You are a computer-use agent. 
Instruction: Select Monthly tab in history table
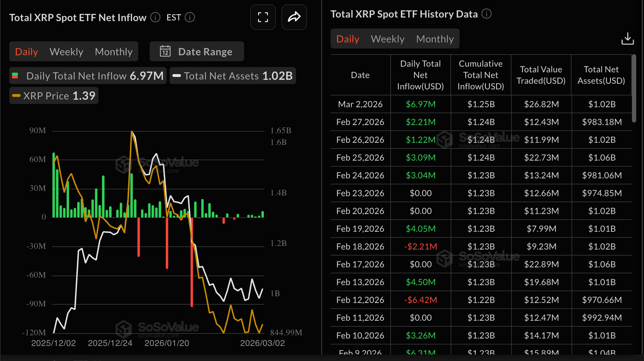(435, 39)
